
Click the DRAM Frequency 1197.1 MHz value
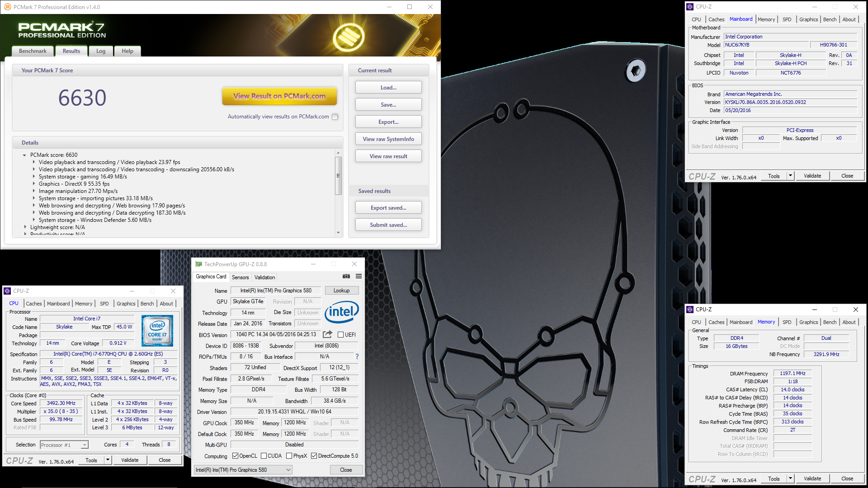click(793, 373)
